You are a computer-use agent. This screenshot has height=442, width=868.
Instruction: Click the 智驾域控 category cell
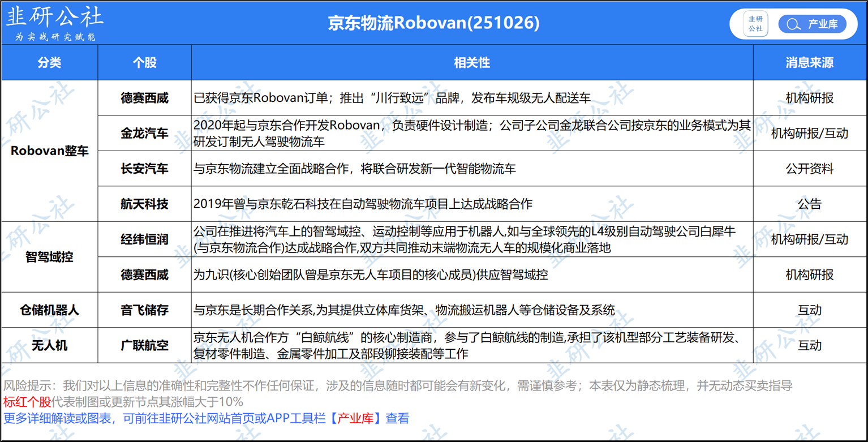49,257
